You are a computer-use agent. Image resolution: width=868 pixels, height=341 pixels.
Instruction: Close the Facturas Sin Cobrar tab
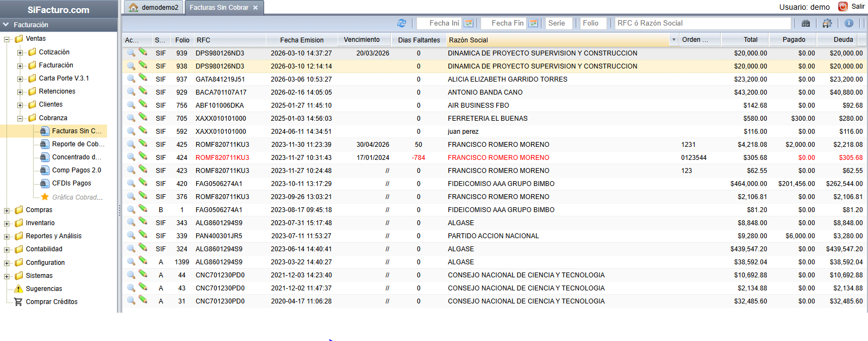255,8
